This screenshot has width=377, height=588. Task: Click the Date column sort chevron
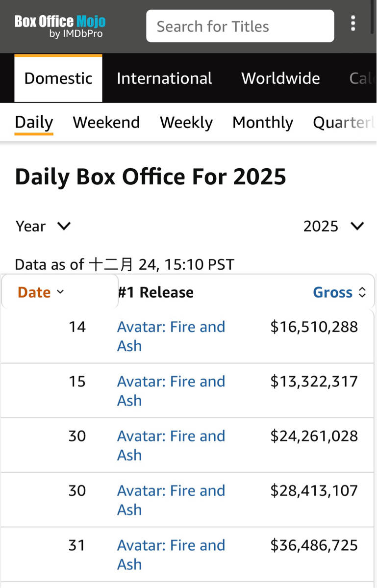[60, 292]
